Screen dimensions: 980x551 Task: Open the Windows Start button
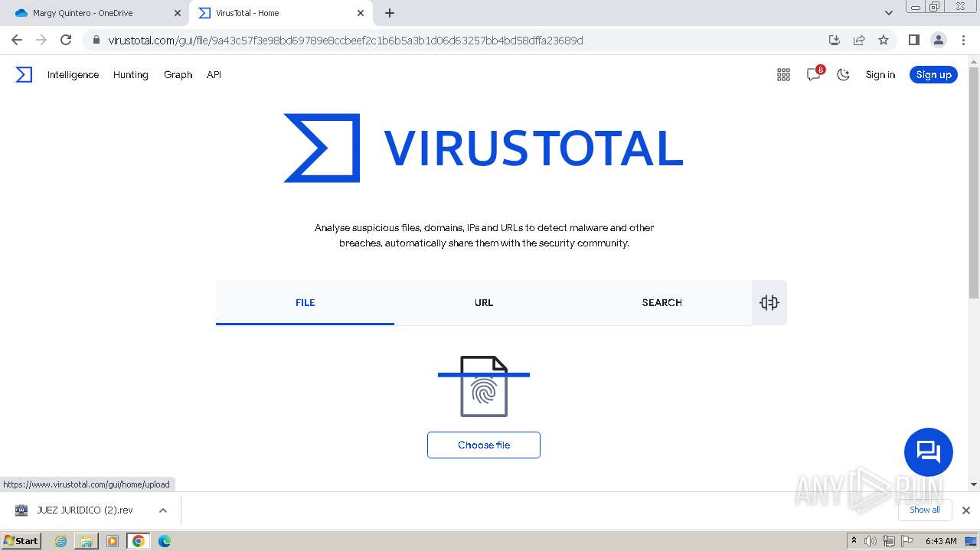point(21,540)
